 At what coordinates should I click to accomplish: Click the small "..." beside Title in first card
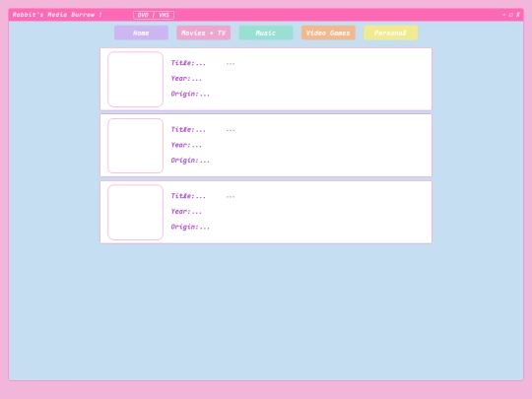(231, 63)
